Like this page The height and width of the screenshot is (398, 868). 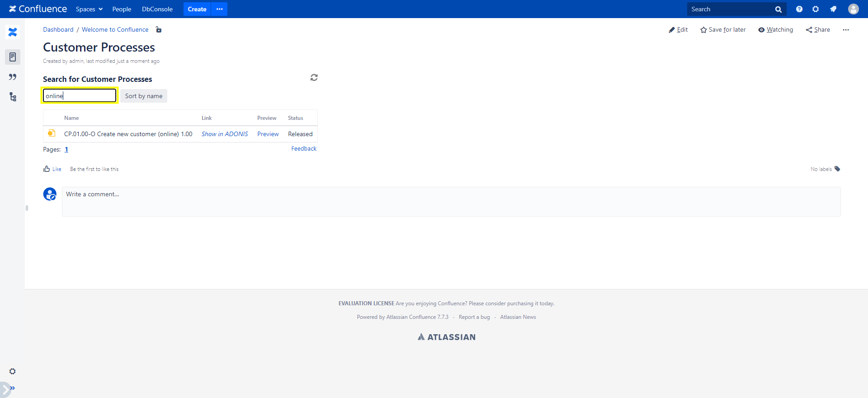(x=52, y=169)
